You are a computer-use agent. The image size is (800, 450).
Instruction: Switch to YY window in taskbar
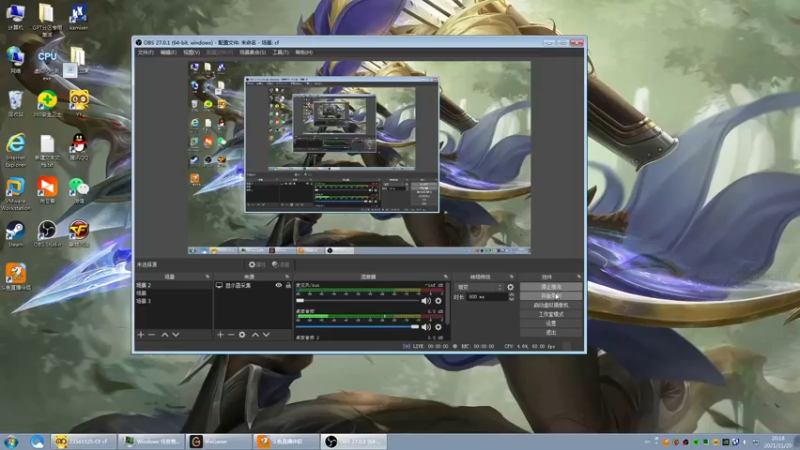84,441
